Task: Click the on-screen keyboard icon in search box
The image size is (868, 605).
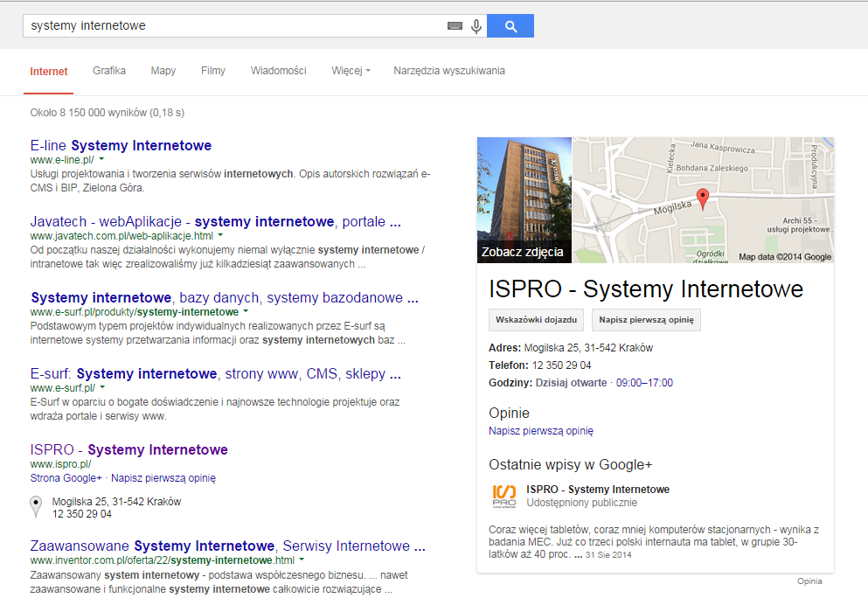Action: coord(455,26)
